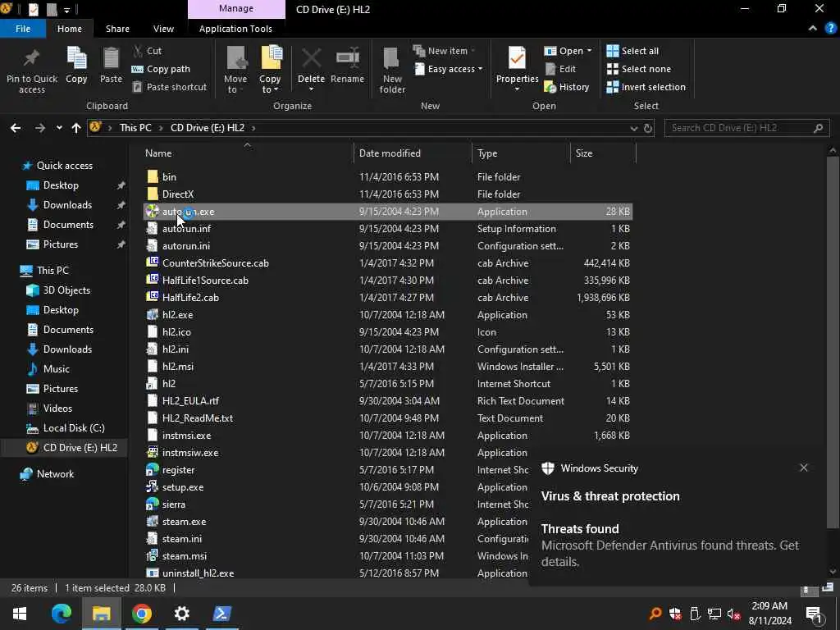Select Quick access in navigation pane

pyautogui.click(x=64, y=166)
